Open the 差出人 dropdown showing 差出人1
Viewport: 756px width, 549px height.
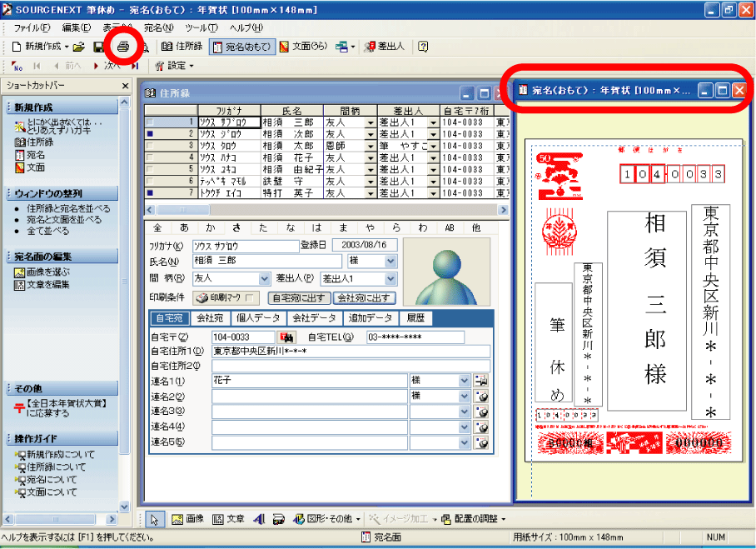(x=390, y=279)
